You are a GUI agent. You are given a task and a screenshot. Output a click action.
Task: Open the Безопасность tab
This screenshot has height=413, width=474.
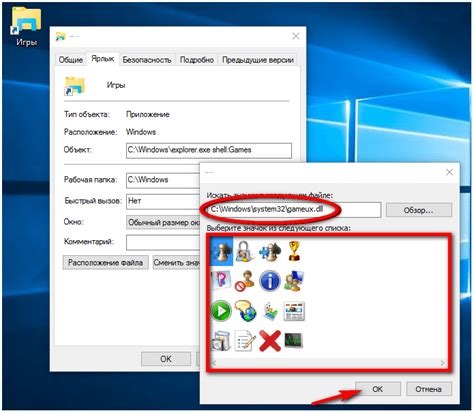147,60
